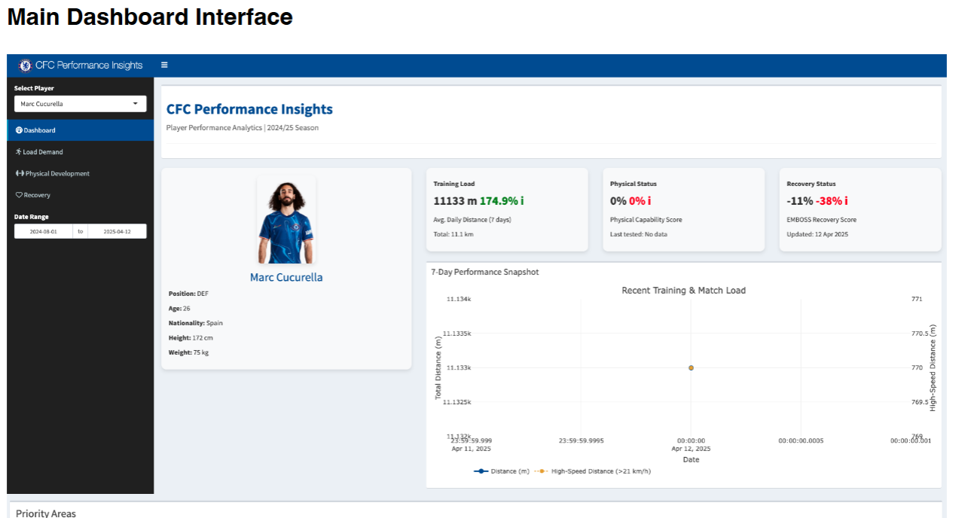Click the Physical Status info icon

click(x=649, y=201)
